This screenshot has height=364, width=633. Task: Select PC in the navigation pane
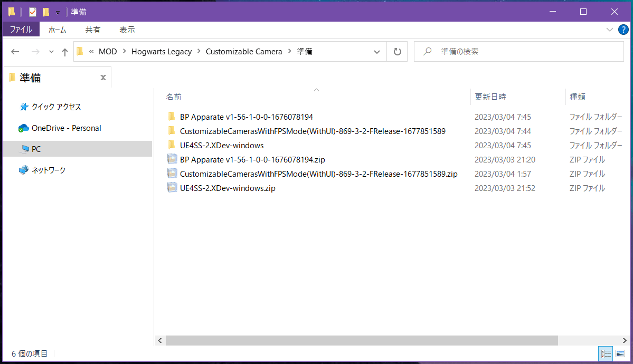pyautogui.click(x=78, y=149)
